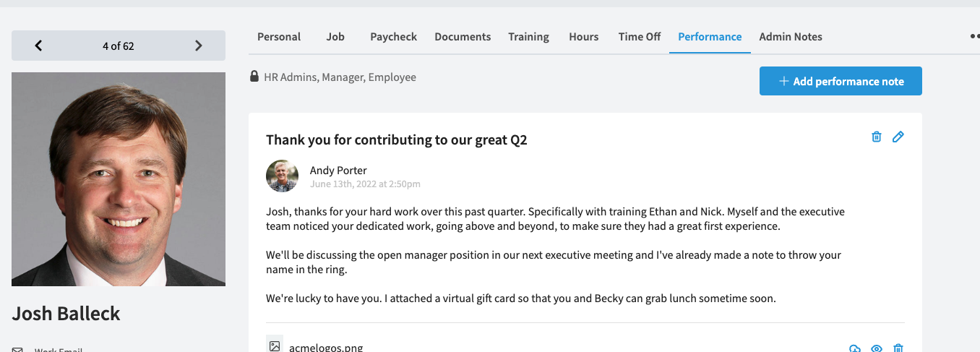Click the acmelogos.png image file icon
This screenshot has height=352, width=980.
pyautogui.click(x=274, y=345)
